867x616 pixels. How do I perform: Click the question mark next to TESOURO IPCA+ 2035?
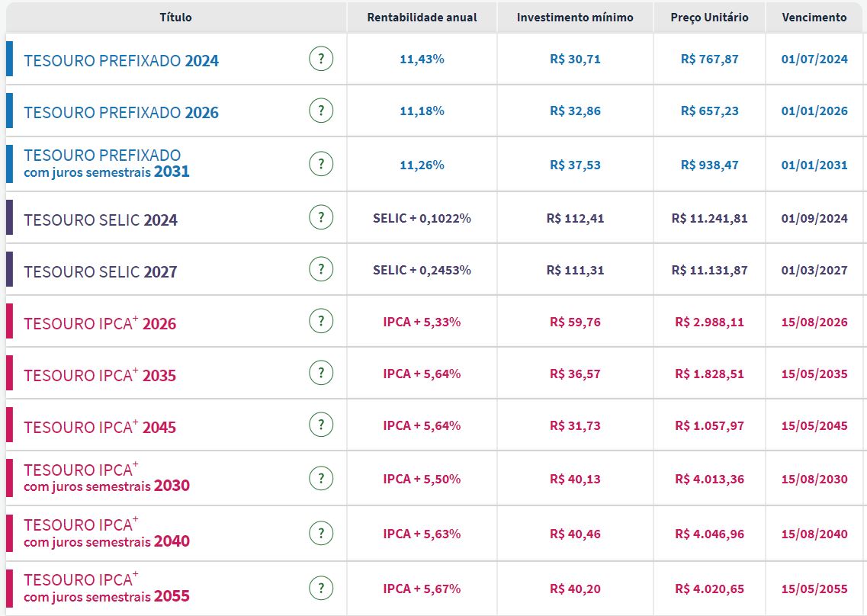(322, 373)
